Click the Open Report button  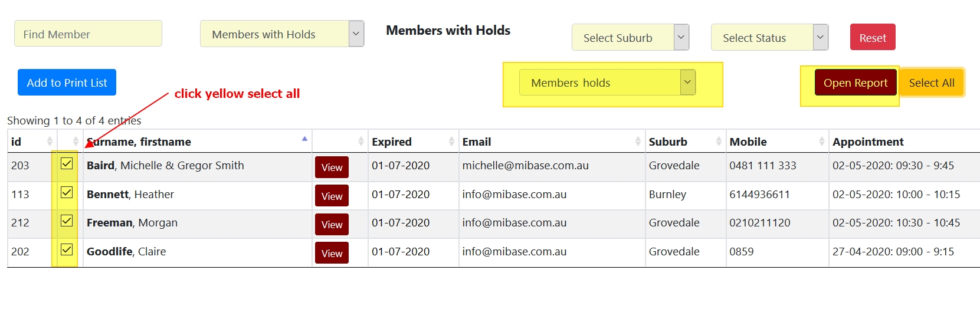pos(855,83)
